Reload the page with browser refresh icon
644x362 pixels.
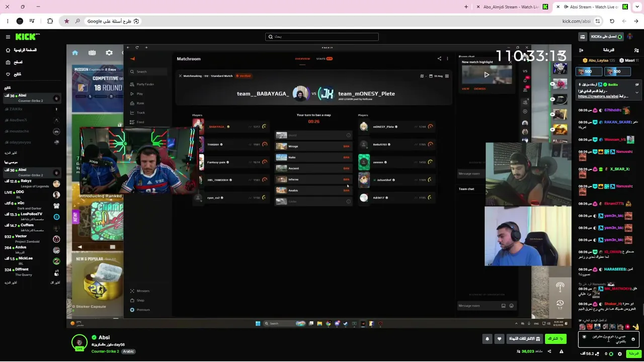(612, 21)
